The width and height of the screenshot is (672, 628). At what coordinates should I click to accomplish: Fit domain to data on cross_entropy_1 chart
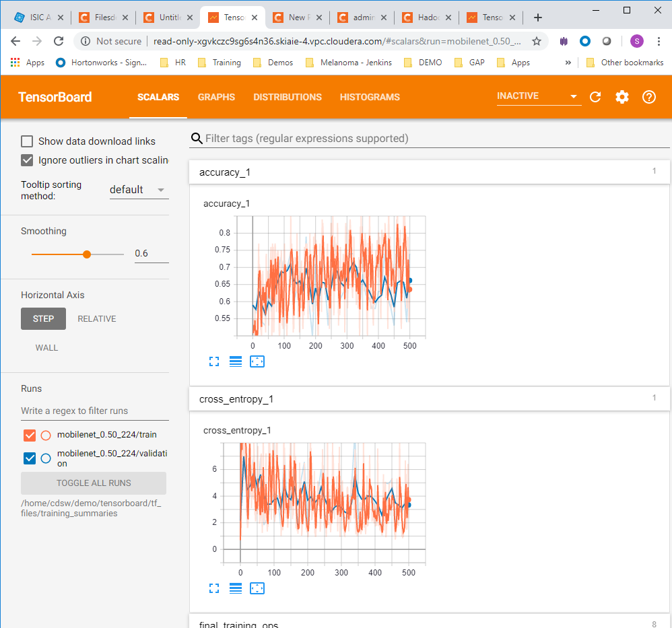tap(257, 588)
